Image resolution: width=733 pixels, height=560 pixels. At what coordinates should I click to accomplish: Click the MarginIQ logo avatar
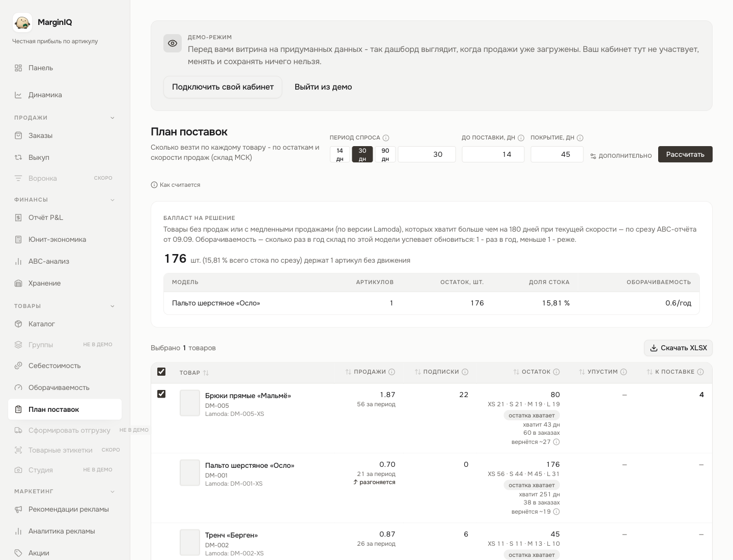click(22, 22)
